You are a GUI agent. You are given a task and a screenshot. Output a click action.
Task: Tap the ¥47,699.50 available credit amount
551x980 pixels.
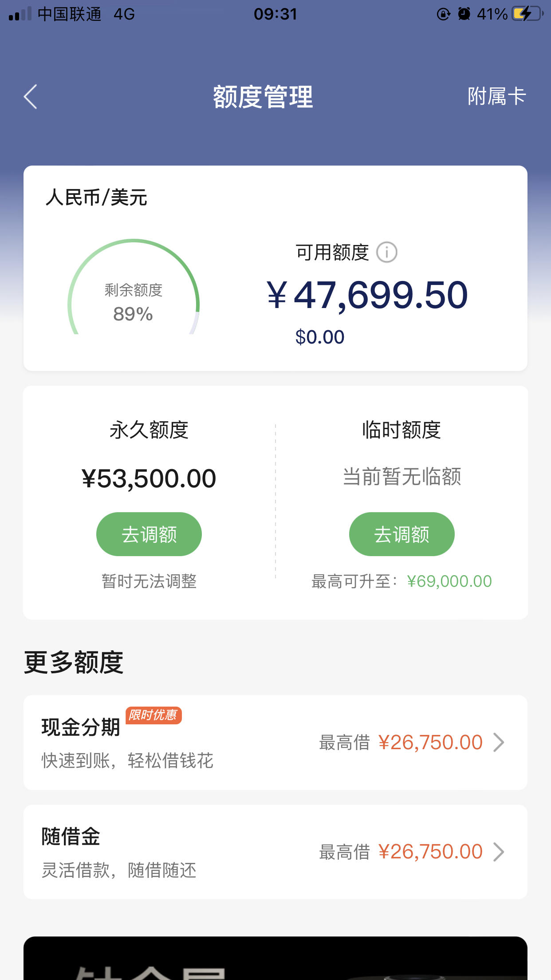[x=367, y=295]
